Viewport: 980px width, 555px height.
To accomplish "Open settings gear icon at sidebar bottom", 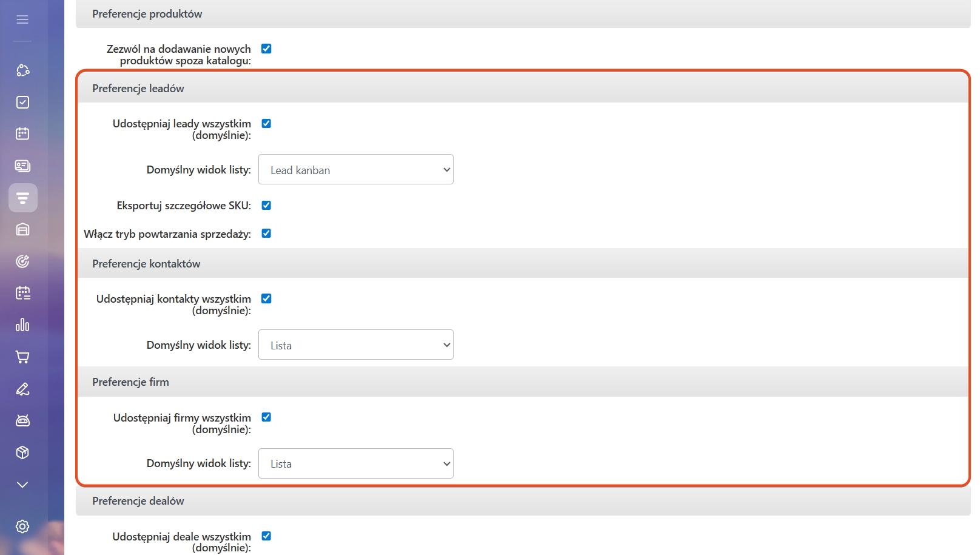I will click(x=22, y=526).
